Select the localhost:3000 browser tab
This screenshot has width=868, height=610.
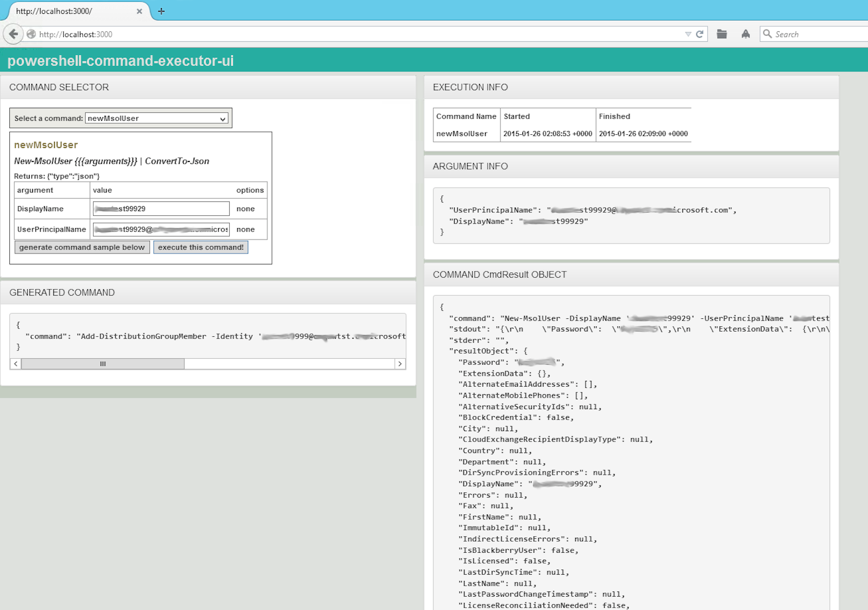69,11
